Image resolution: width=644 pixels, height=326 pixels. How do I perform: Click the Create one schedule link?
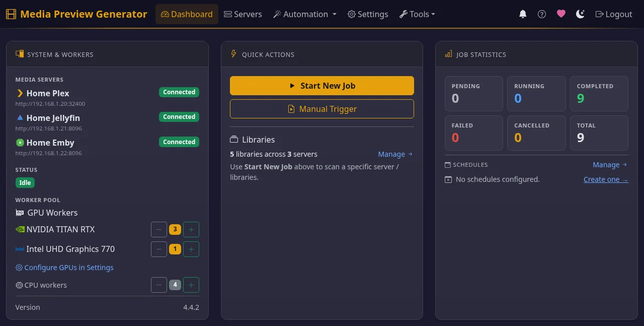[x=606, y=179]
